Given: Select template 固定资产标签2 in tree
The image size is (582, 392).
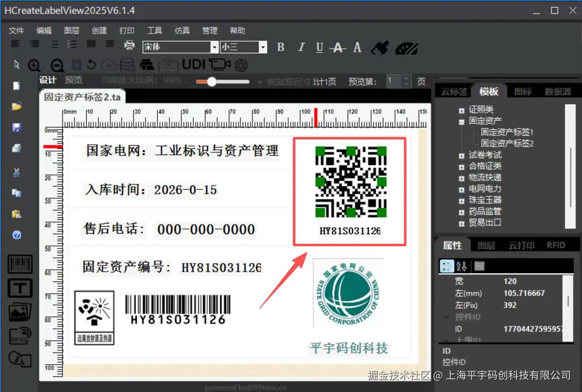Looking at the screenshot, I should [507, 144].
